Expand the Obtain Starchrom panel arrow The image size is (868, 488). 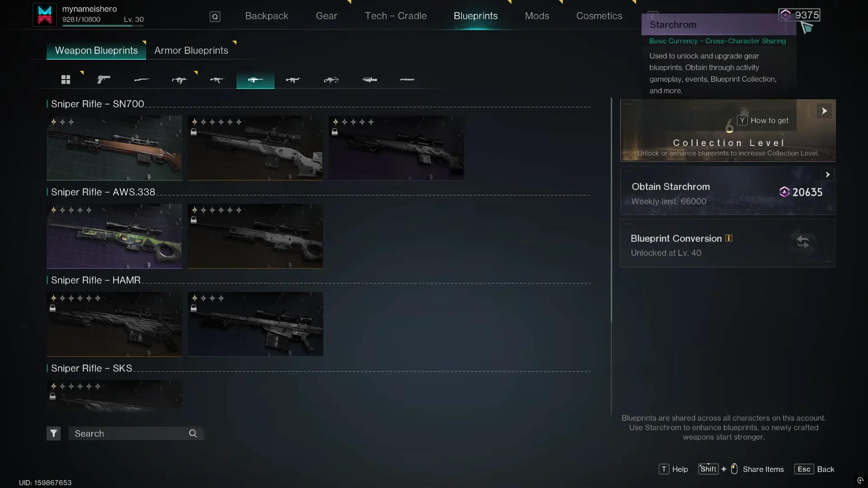coord(828,174)
